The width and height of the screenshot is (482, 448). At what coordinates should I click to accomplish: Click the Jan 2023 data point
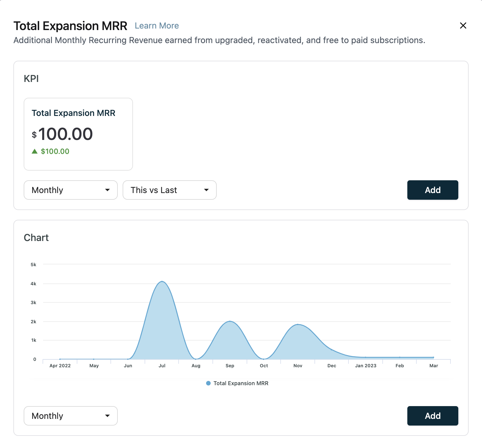365,357
